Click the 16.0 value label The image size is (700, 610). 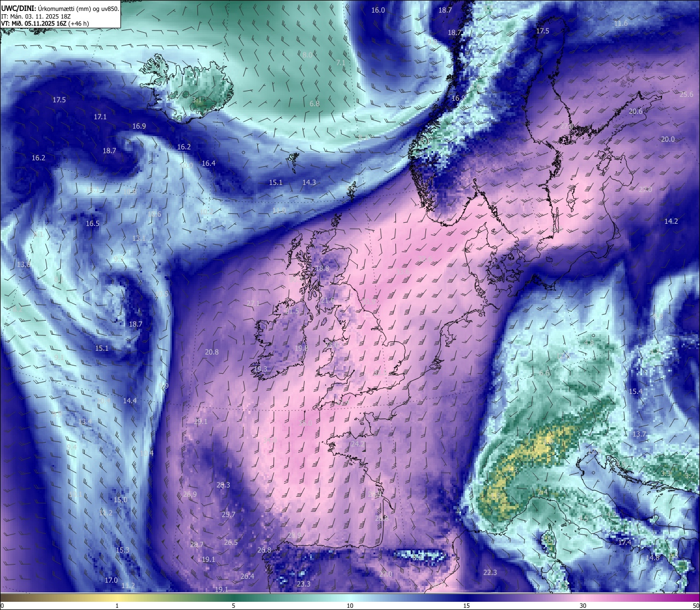coord(378,10)
